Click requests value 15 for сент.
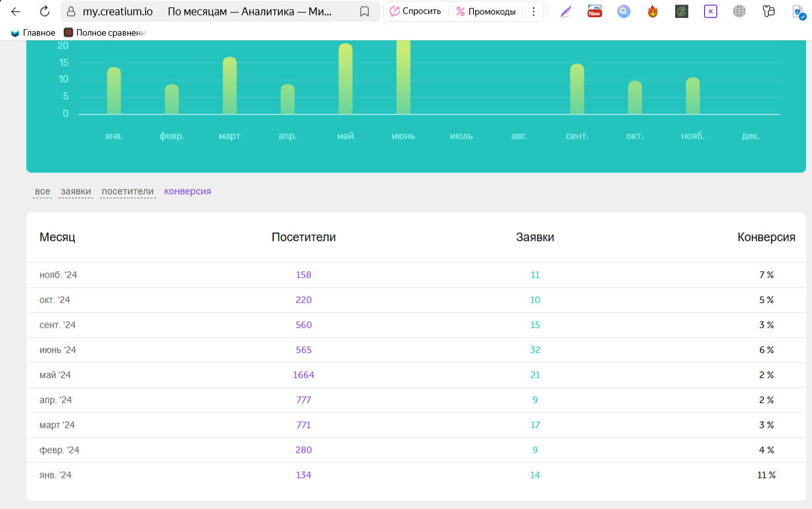Screen dimensions: 812x509 (535, 325)
